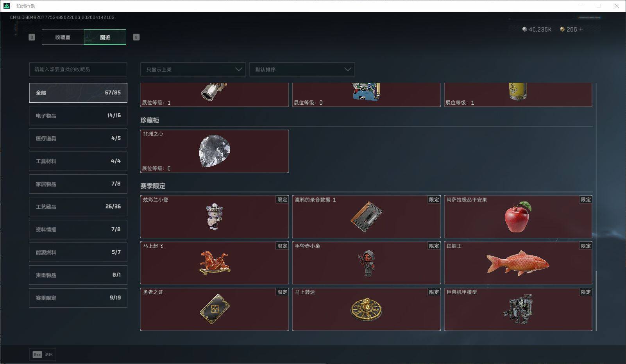Click the 非洲之心 diamond icon
This screenshot has width=626, height=364.
[215, 151]
